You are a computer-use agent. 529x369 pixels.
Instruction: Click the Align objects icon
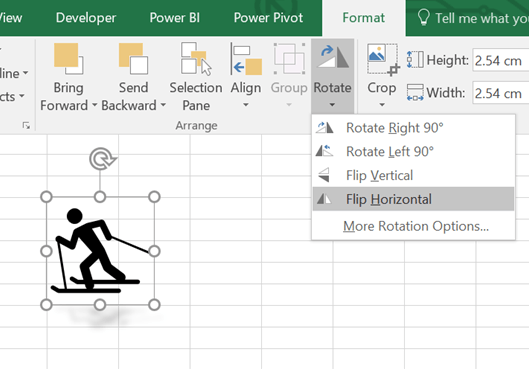coord(246,59)
